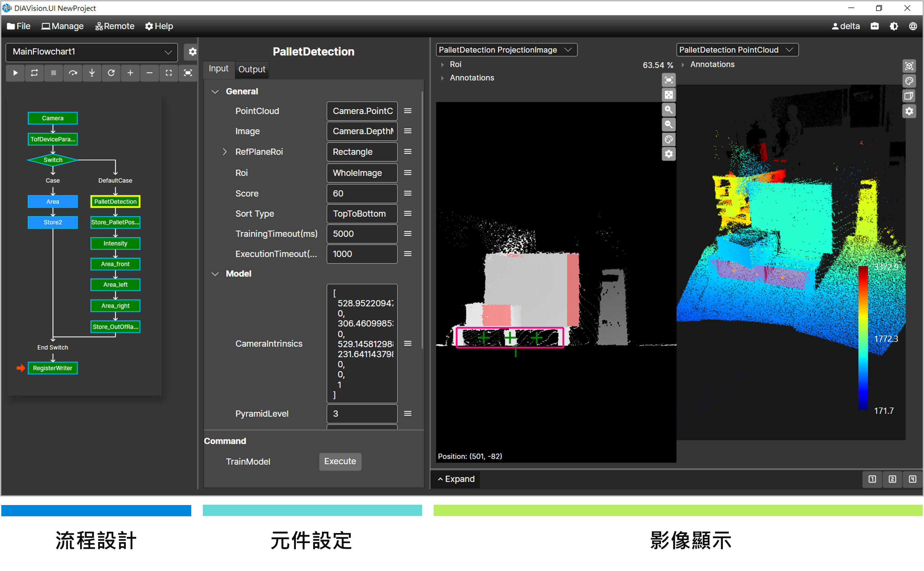Zoom in the flowchart with plus icon
The image size is (924, 571).
pos(130,73)
